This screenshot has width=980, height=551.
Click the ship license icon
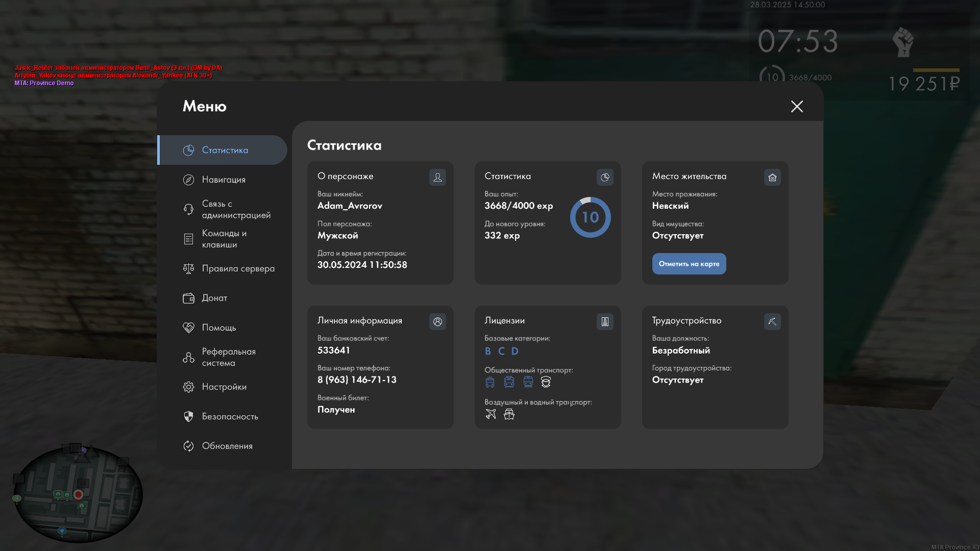tap(509, 414)
